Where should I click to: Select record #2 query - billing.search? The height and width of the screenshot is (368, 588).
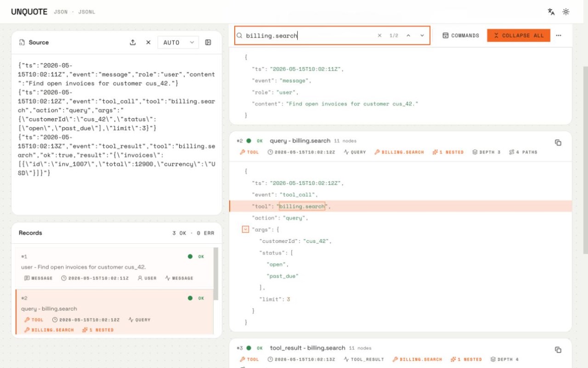point(115,311)
